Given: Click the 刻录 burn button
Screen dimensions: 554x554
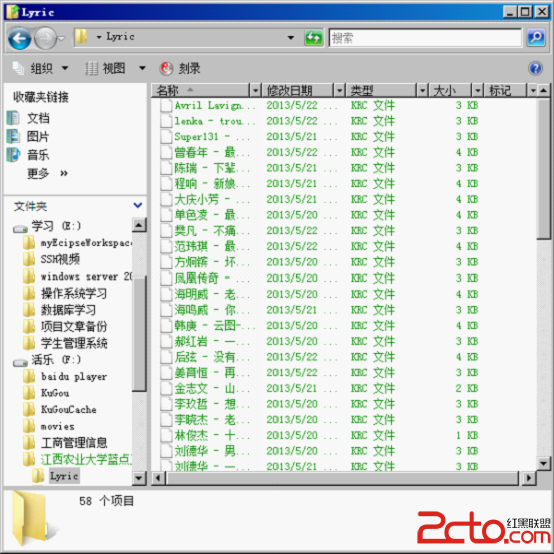Looking at the screenshot, I should tap(180, 68).
